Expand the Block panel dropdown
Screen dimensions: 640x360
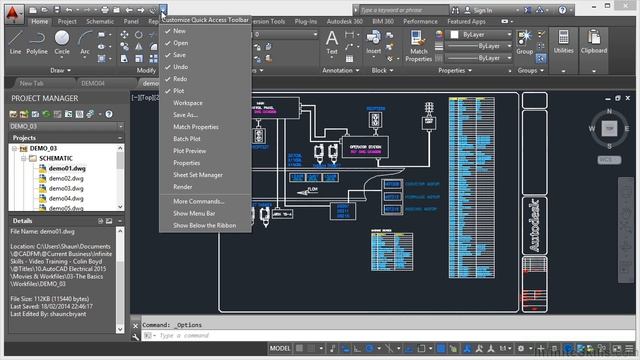point(382,70)
